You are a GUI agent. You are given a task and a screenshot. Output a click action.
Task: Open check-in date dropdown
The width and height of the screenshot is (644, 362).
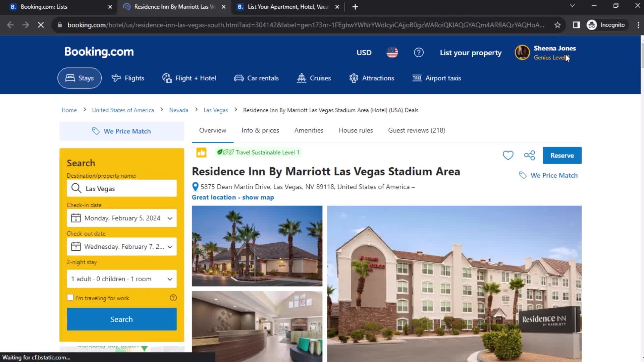[x=122, y=218]
